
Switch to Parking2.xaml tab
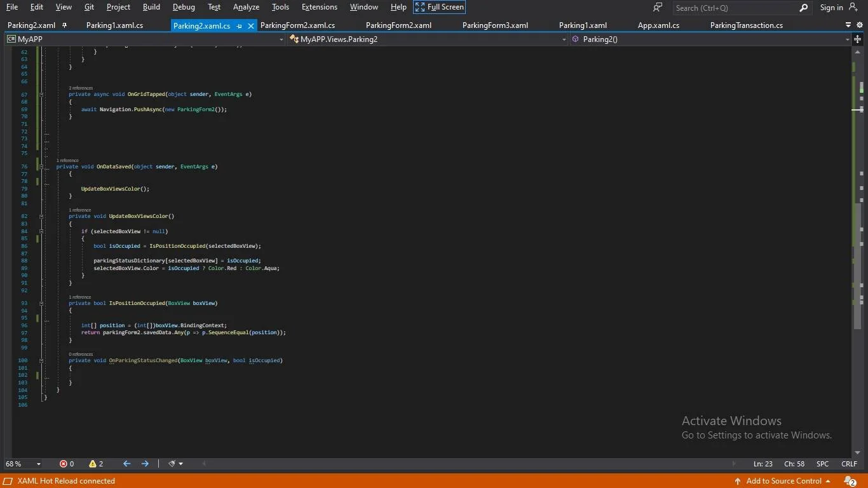[31, 25]
